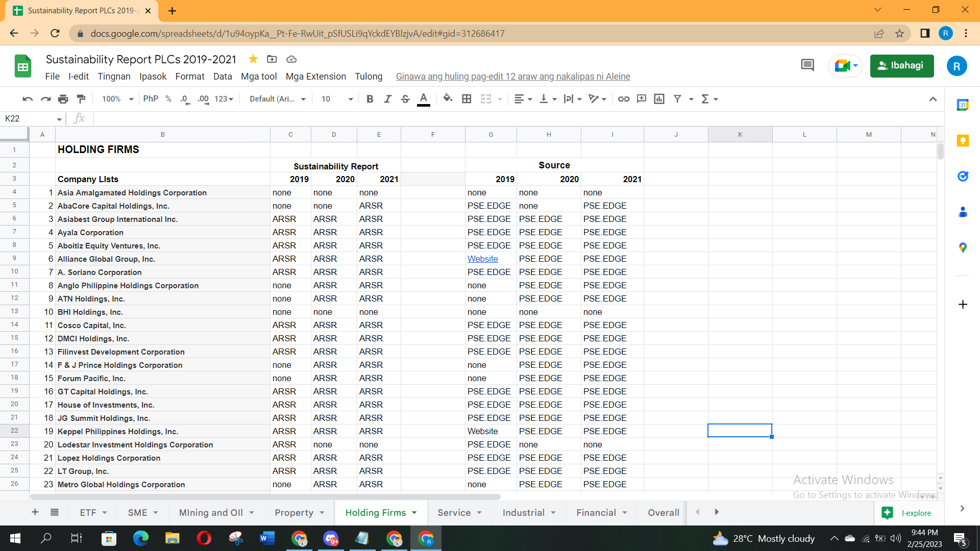Click the undo arrow in toolbar
Screen dimensions: 980x551
pos(28,99)
